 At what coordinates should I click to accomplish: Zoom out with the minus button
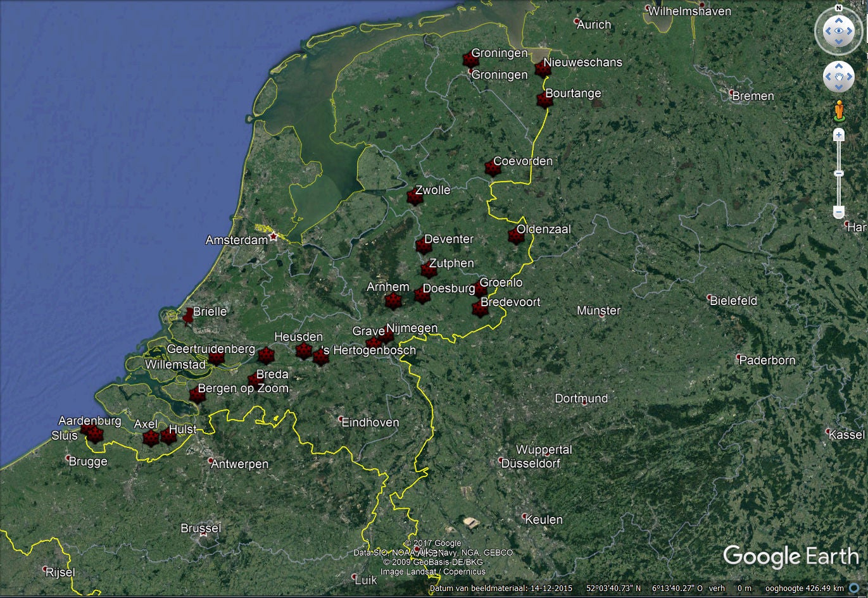[839, 213]
